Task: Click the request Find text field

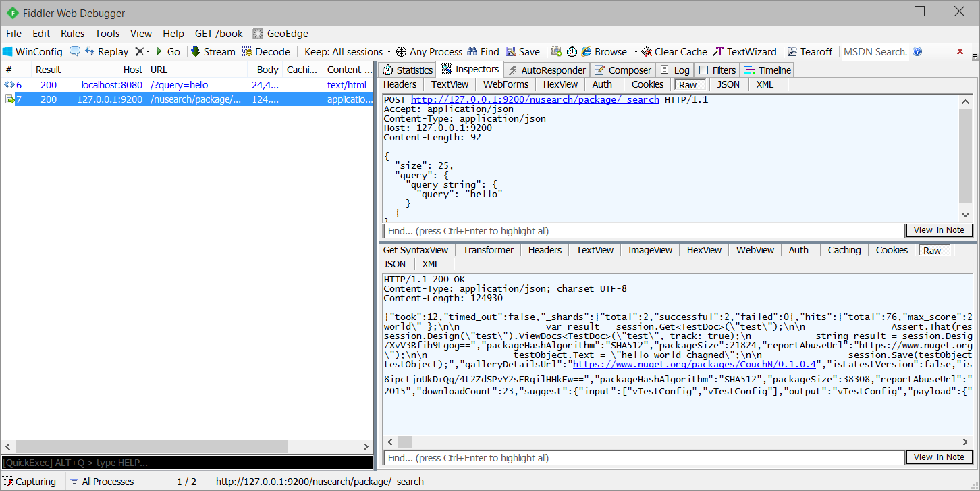Action: [644, 231]
